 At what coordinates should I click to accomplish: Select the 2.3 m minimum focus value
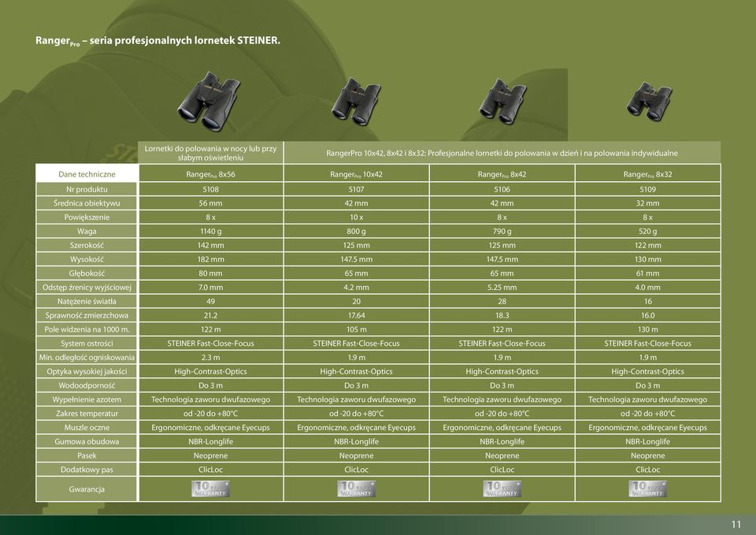coord(211,357)
